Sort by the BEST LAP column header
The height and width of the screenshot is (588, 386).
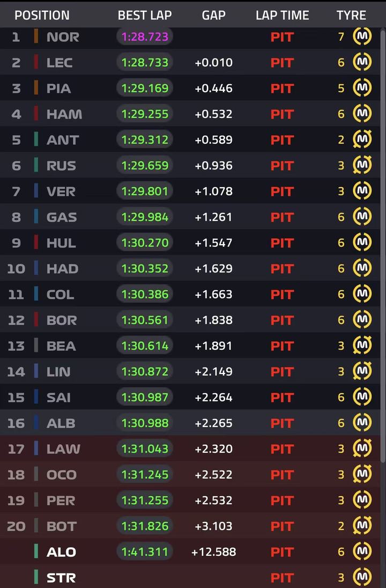(145, 15)
